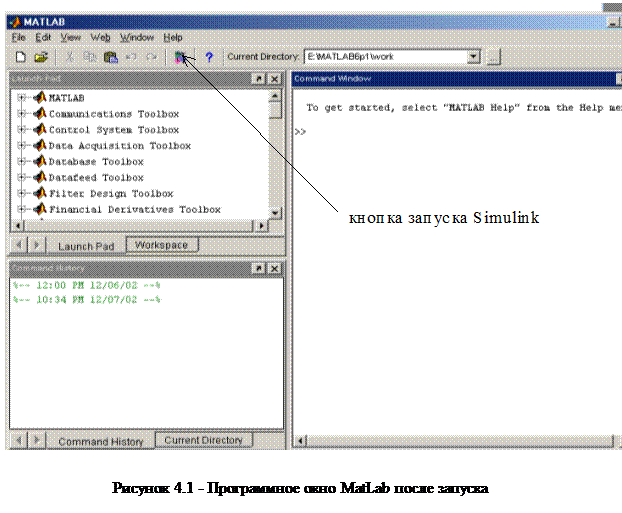Image resolution: width=622 pixels, height=513 pixels.
Task: Launch Simulink from the toolbar icon
Action: (x=180, y=58)
